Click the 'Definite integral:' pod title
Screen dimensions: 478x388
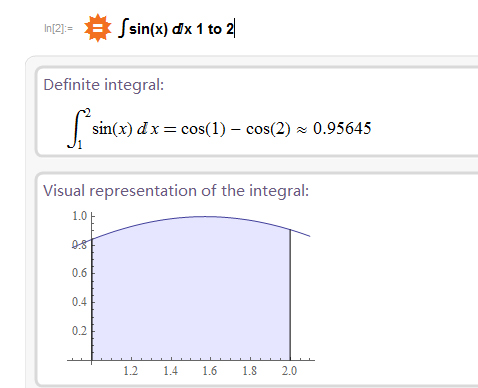[104, 85]
